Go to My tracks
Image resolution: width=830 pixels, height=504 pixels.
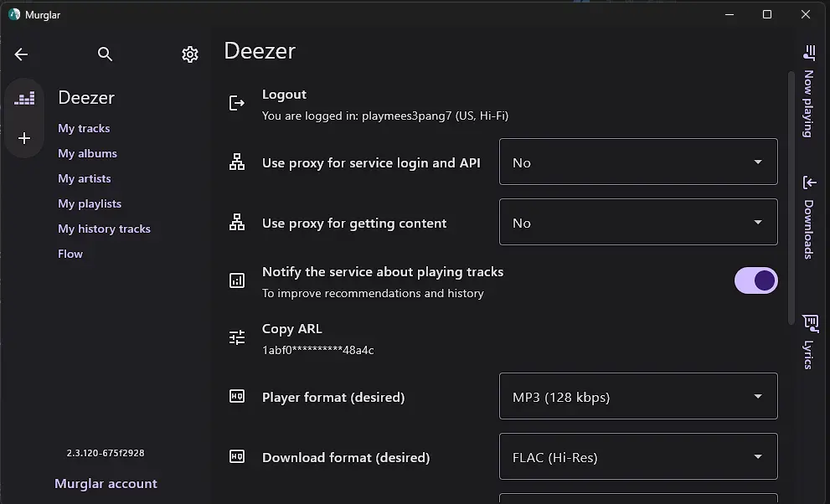tap(84, 129)
